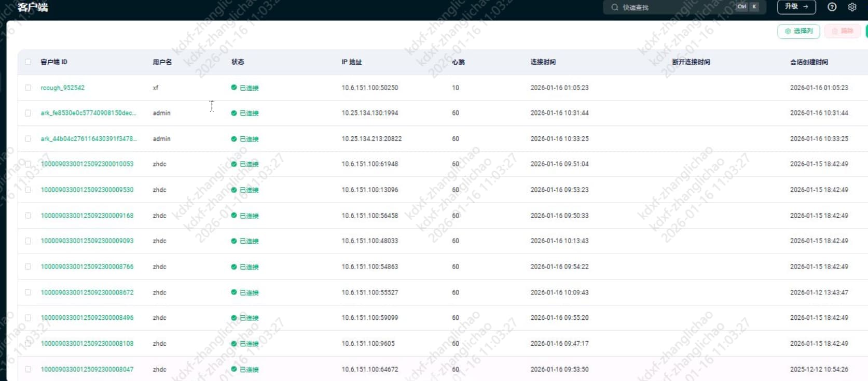The height and width of the screenshot is (381, 868).
Task: Select checkbox for client 1000090330012509230008766
Action: click(28, 266)
